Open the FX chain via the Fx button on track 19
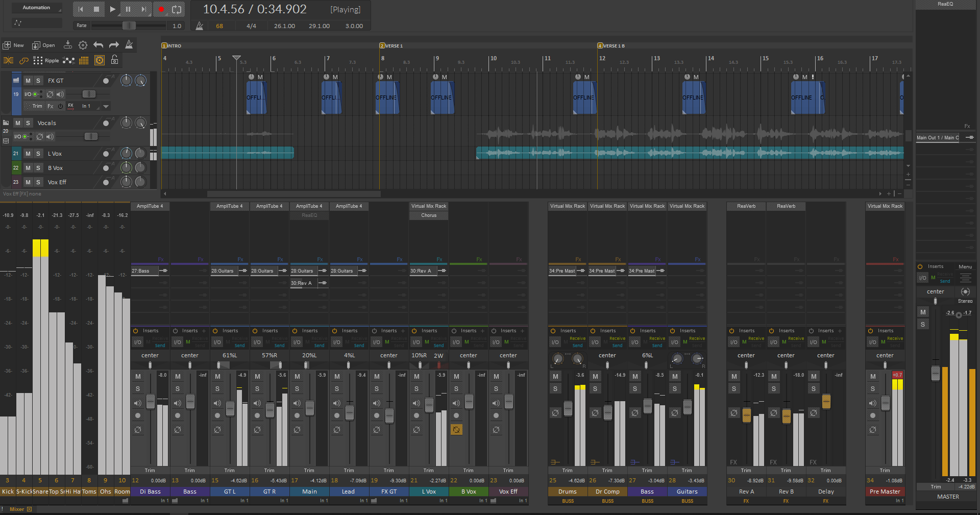The width and height of the screenshot is (980, 515). coord(50,106)
